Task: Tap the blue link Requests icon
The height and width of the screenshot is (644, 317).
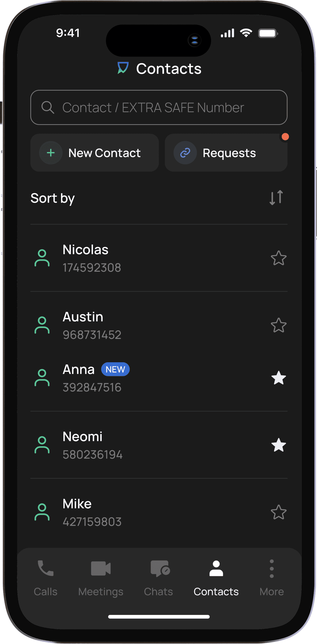Action: click(185, 153)
